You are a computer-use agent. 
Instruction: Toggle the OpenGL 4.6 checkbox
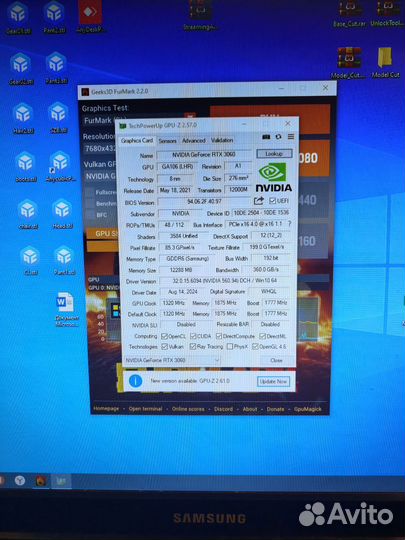click(255, 346)
